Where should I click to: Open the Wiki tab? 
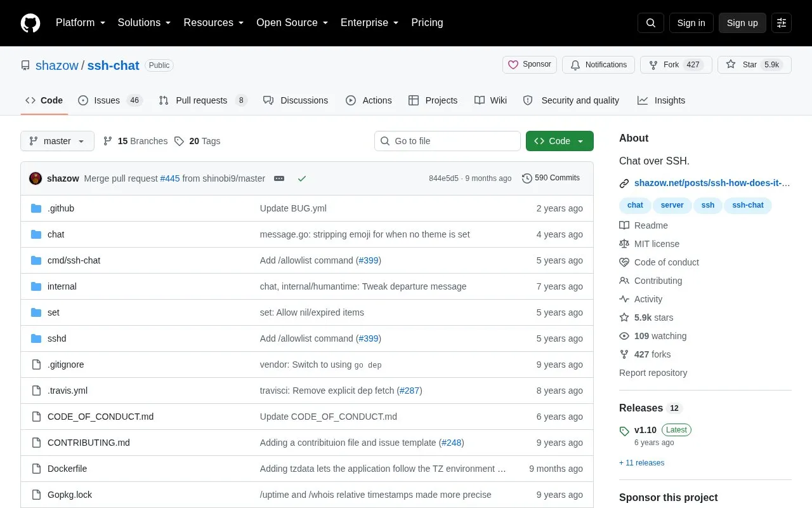pyautogui.click(x=490, y=100)
